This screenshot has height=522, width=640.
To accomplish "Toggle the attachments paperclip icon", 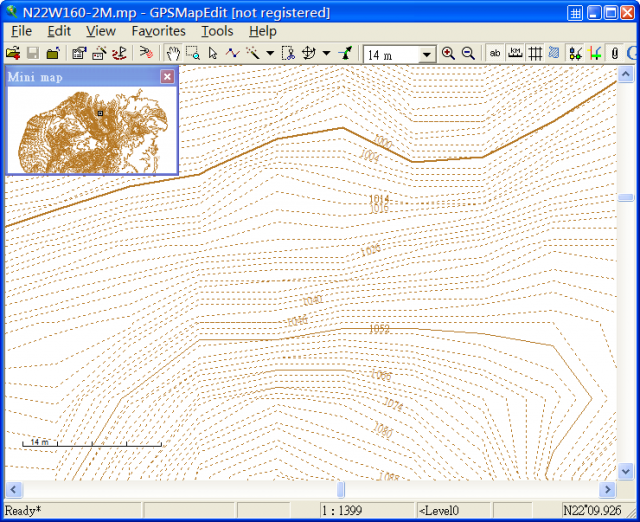I will coord(615,53).
